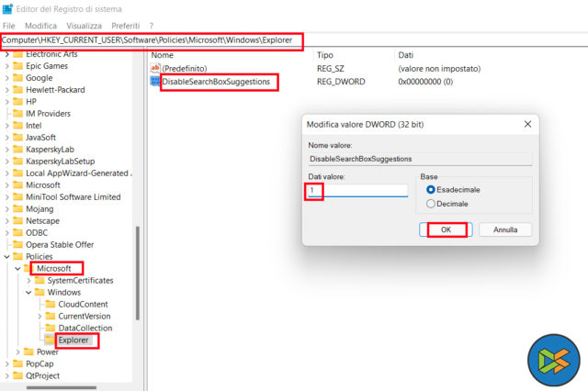The height and width of the screenshot is (391, 588).
Task: Expand the Google node
Action: click(6, 78)
